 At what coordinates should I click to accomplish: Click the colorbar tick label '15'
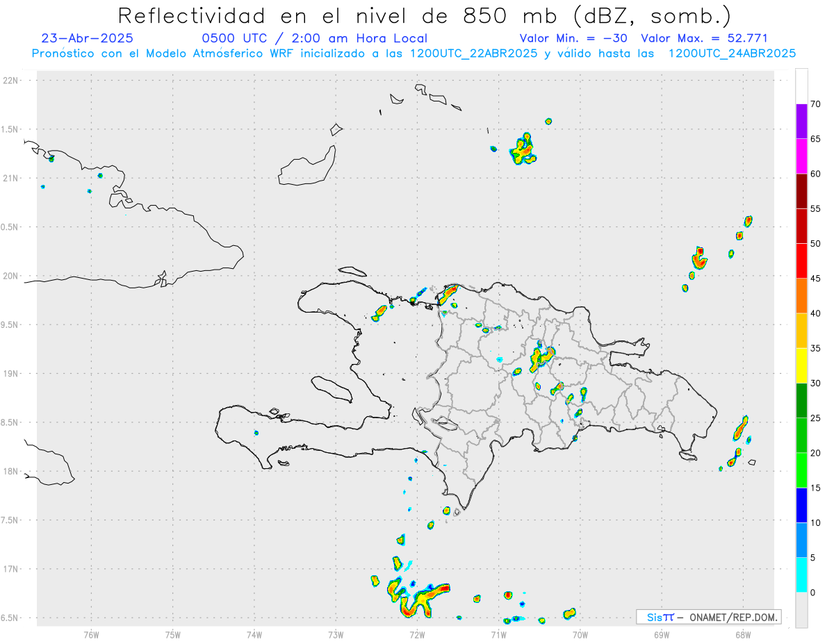click(x=816, y=488)
